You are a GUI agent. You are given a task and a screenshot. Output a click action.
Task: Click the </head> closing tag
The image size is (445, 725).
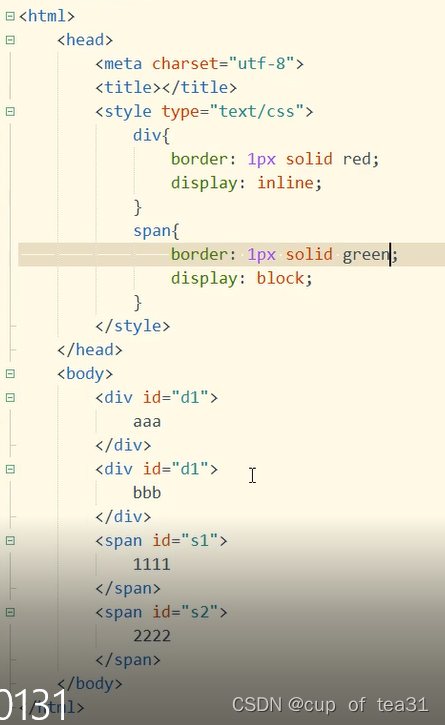(x=90, y=350)
